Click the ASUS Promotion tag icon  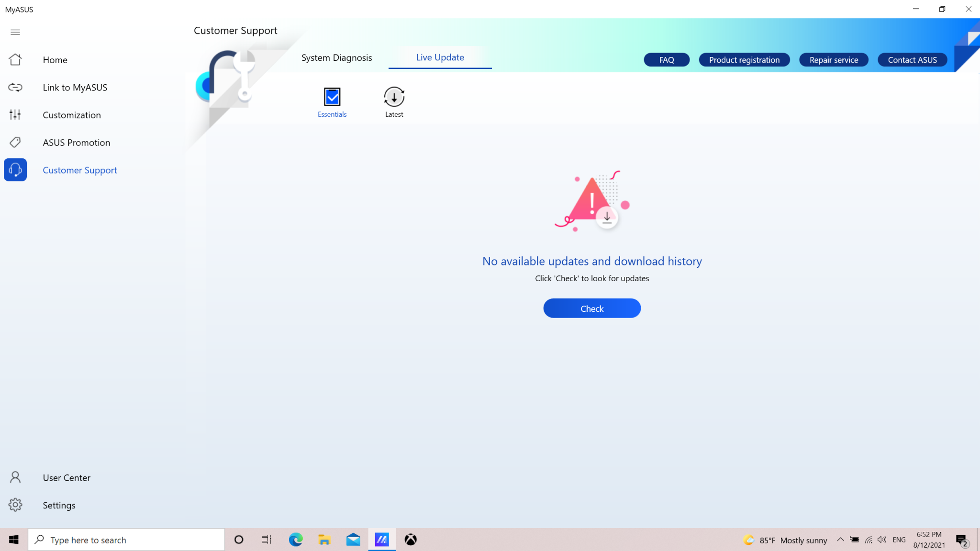tap(15, 142)
